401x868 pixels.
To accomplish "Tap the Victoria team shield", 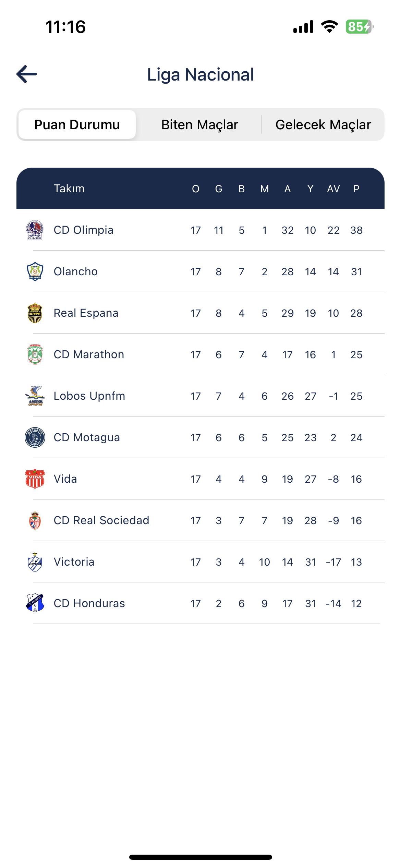I will point(35,562).
